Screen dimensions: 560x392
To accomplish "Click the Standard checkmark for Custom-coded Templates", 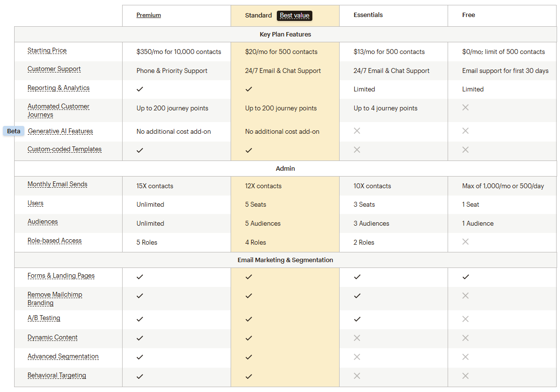I will (249, 150).
